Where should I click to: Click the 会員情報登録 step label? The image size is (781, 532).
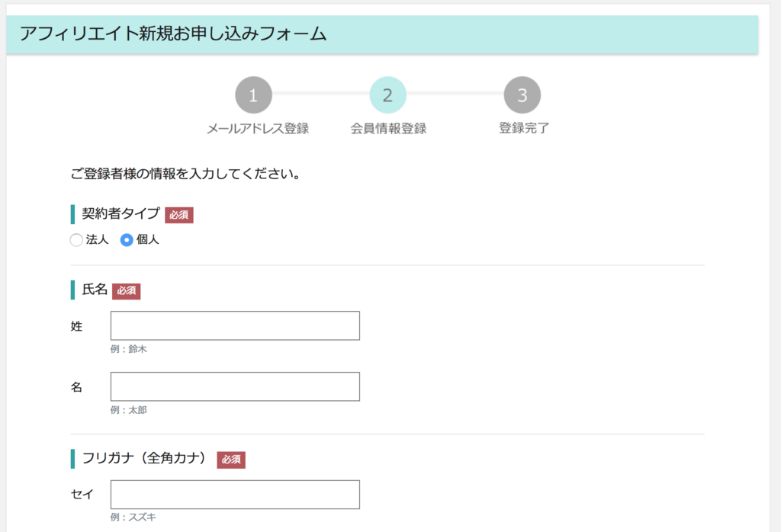pos(388,128)
